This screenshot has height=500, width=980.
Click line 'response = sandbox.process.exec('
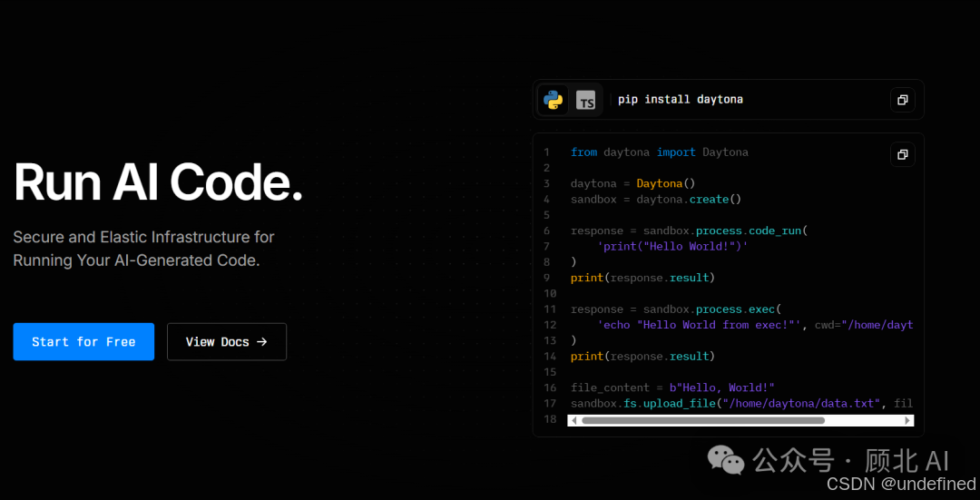tap(676, 309)
